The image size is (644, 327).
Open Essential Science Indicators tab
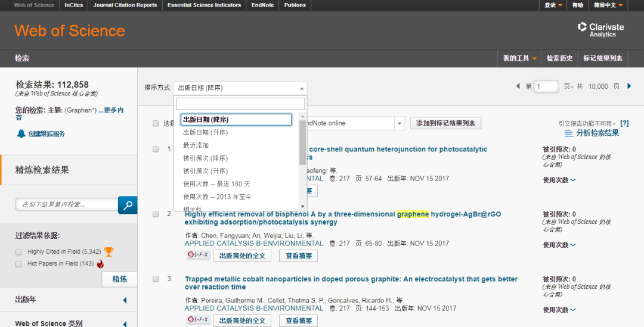tap(204, 5)
